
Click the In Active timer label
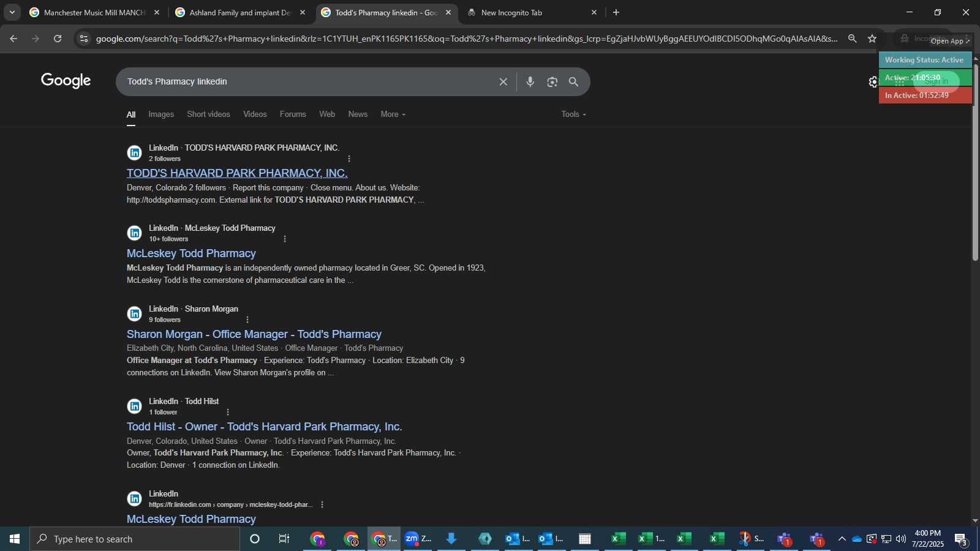pos(925,96)
